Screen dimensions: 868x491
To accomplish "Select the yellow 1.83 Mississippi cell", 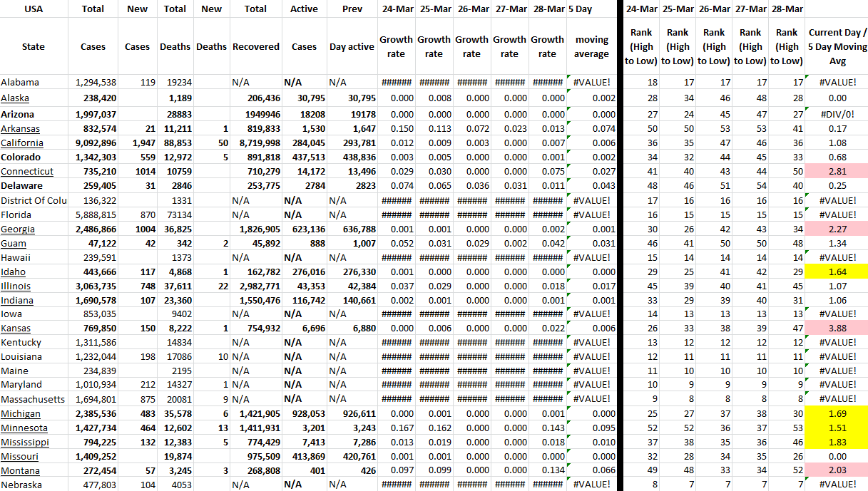I will coord(837,443).
